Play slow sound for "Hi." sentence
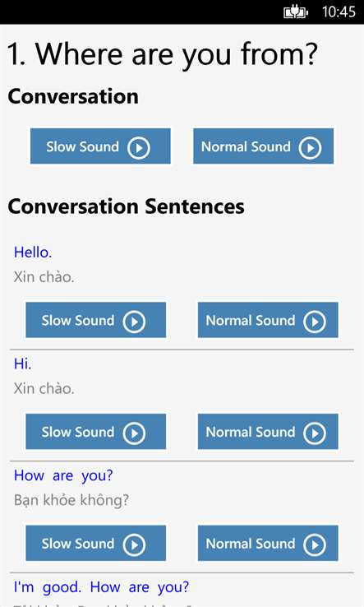Viewport: 364px width, 607px height. click(x=95, y=432)
